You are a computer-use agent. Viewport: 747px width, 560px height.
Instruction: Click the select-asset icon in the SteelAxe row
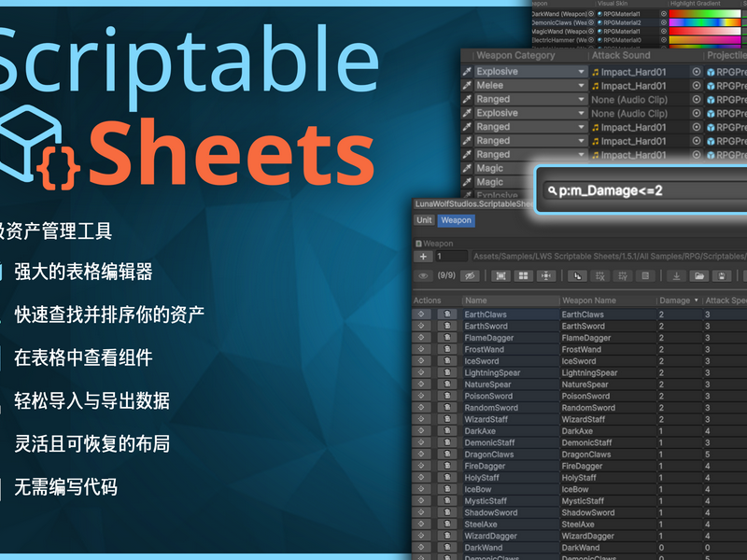421,525
